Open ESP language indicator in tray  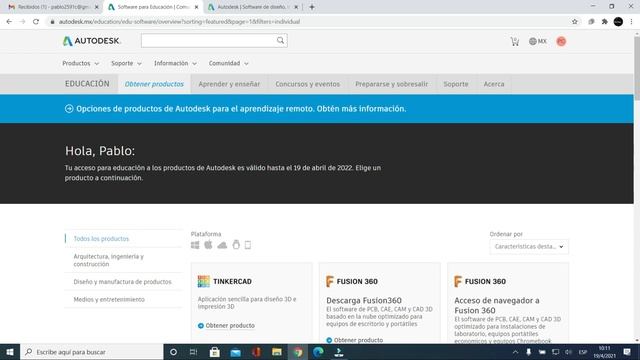pos(583,352)
